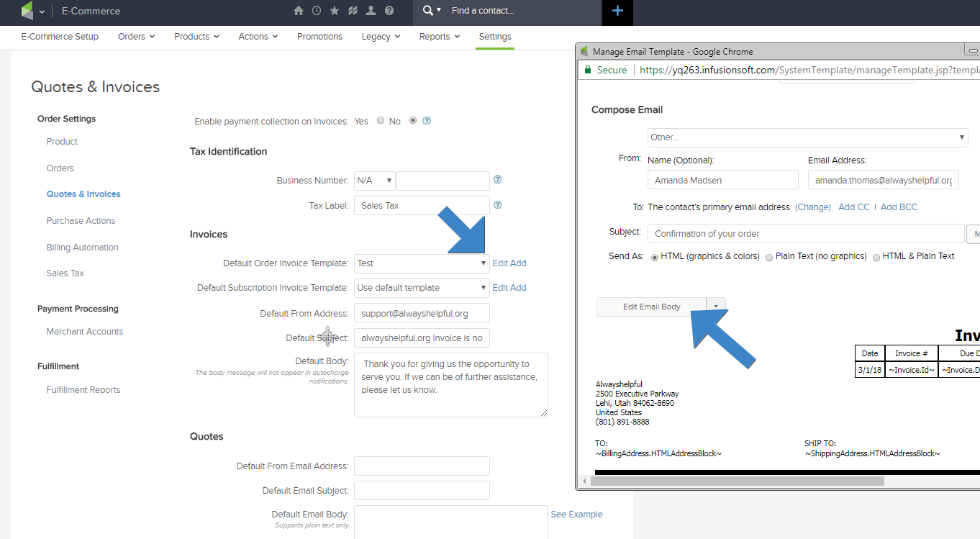The height and width of the screenshot is (539, 980).
Task: Focus the Default From Address field
Action: pyautogui.click(x=422, y=313)
